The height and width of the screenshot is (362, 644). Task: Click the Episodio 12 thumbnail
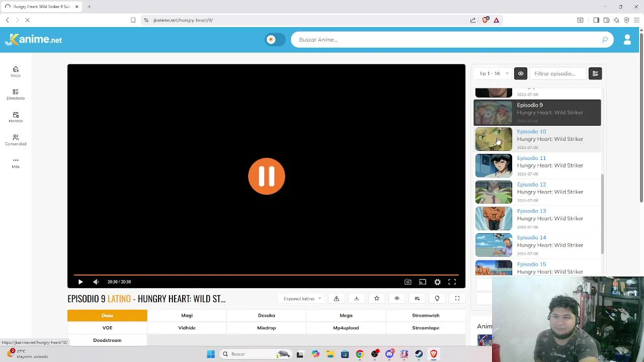coord(494,192)
